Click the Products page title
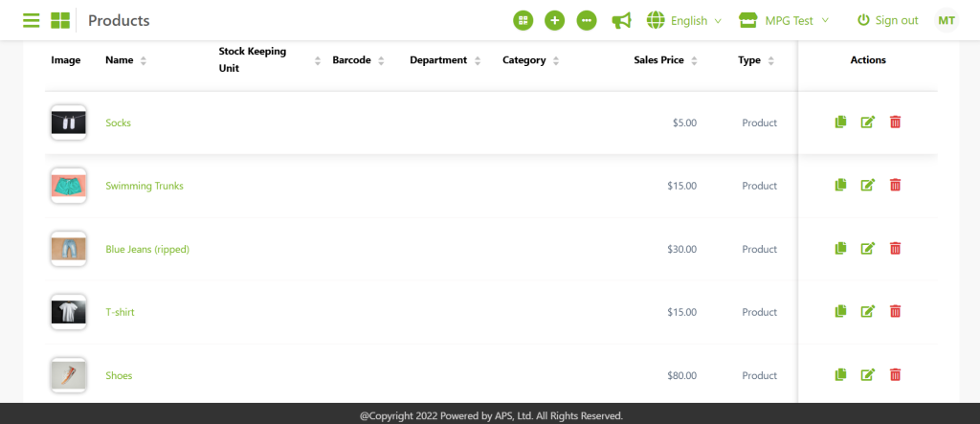 [119, 21]
